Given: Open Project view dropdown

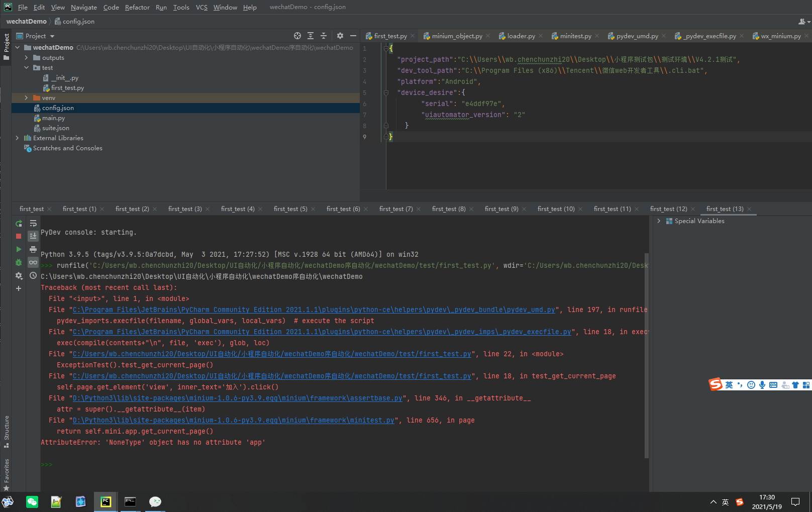Looking at the screenshot, I should (52, 36).
